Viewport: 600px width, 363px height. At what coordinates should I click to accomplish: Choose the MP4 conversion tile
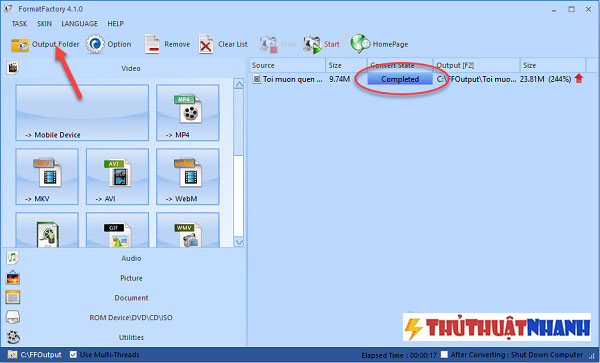pyautogui.click(x=188, y=112)
